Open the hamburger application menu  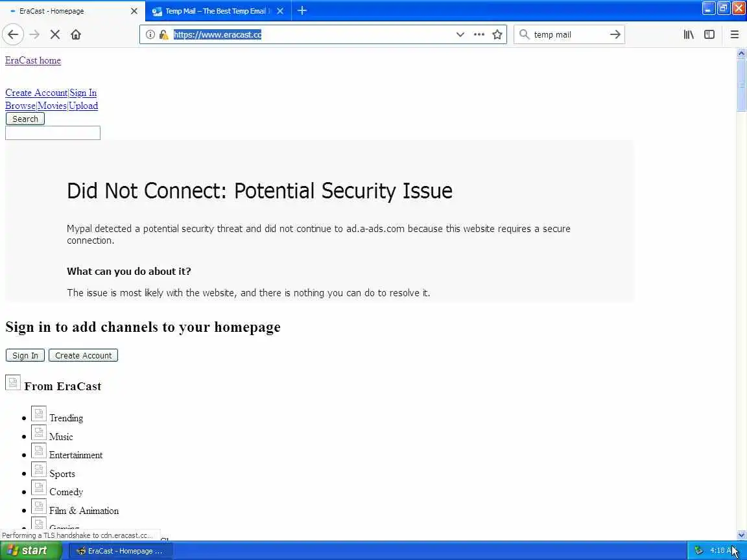pyautogui.click(x=734, y=34)
